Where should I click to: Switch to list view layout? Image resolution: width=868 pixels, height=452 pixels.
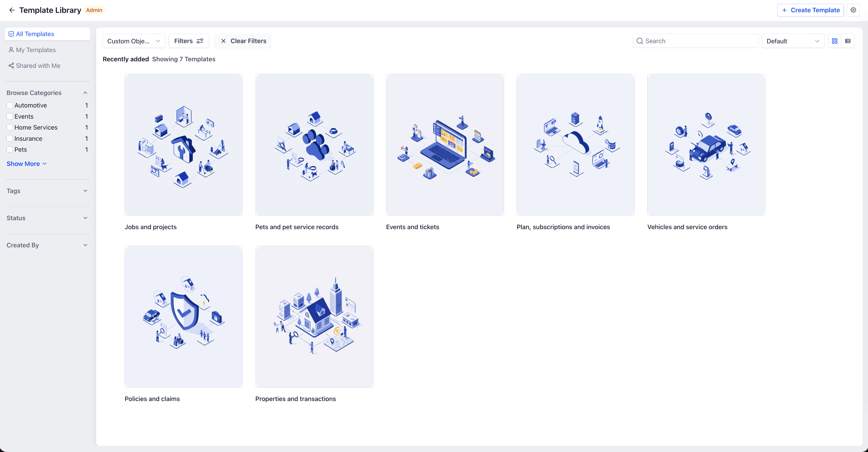[848, 41]
